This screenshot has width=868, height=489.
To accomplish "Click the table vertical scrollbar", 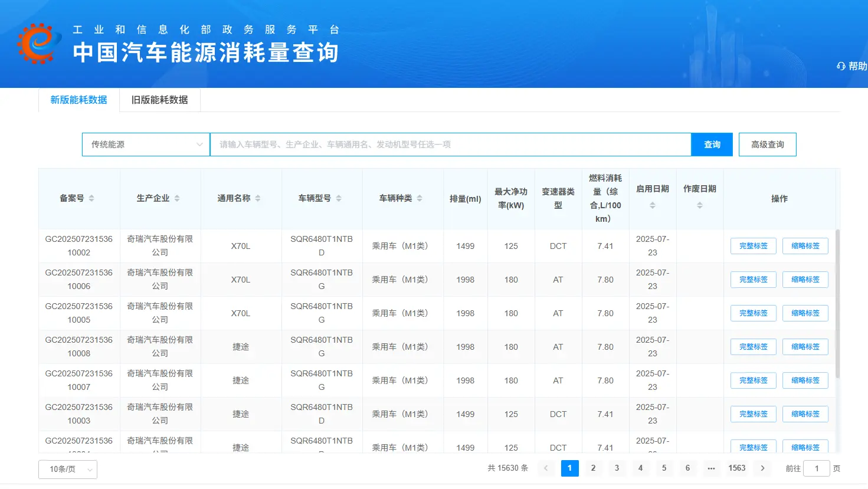I will pos(837,304).
